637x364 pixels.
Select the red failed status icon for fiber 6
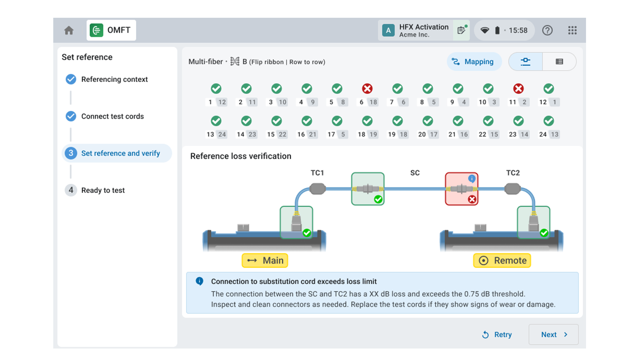pyautogui.click(x=367, y=89)
